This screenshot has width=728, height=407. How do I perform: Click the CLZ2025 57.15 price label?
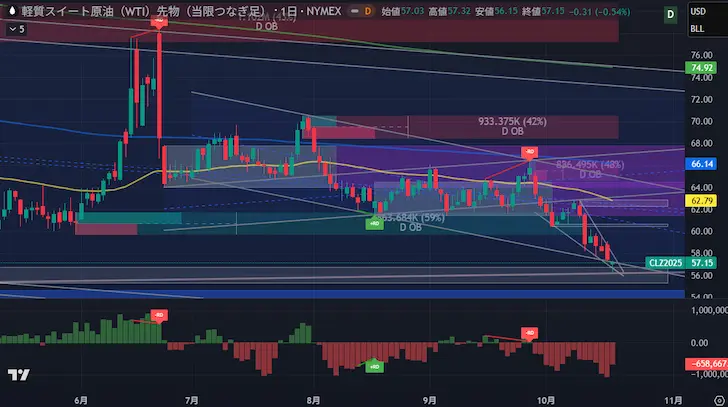684,263
